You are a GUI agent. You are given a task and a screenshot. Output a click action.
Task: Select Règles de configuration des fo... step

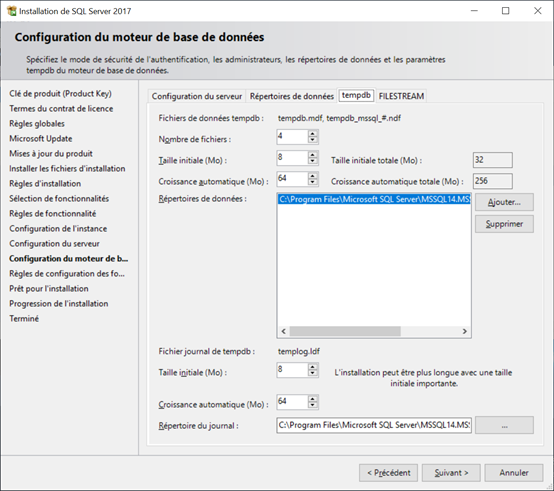[x=67, y=274]
